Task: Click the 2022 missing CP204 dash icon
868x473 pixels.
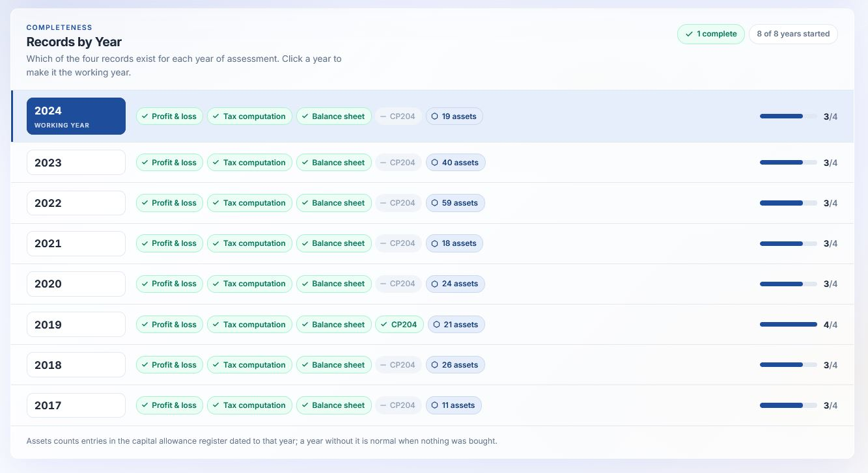Action: tap(383, 203)
